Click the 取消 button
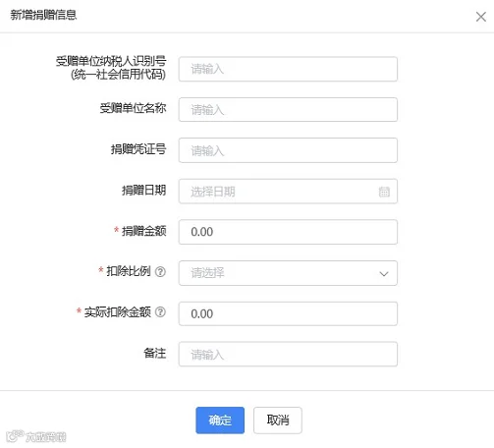This screenshot has height=448, width=494. [x=278, y=420]
